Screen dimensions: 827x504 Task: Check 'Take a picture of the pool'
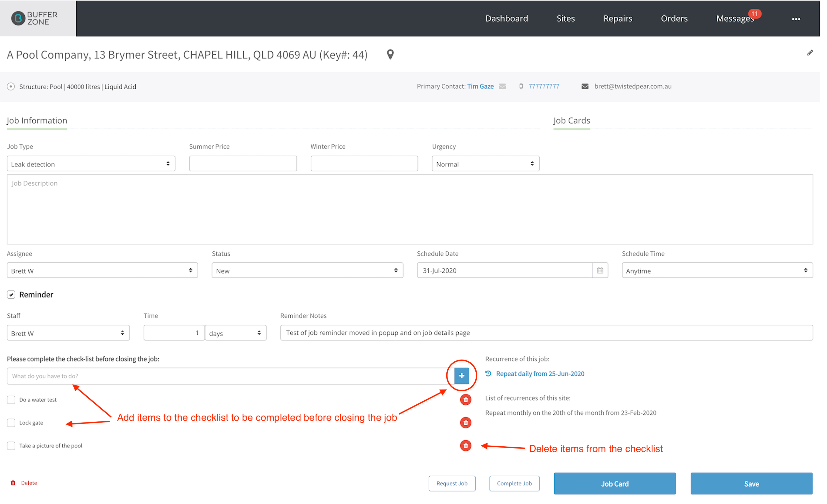11,446
